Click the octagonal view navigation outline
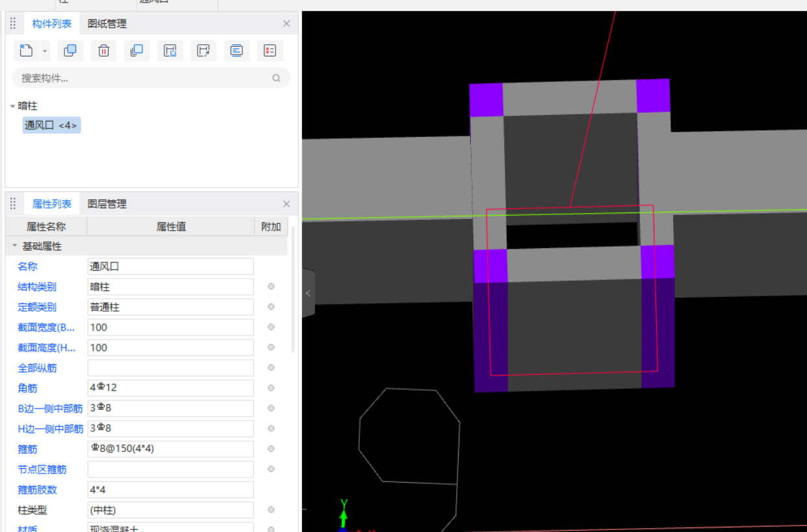Image resolution: width=807 pixels, height=532 pixels. pyautogui.click(x=409, y=436)
